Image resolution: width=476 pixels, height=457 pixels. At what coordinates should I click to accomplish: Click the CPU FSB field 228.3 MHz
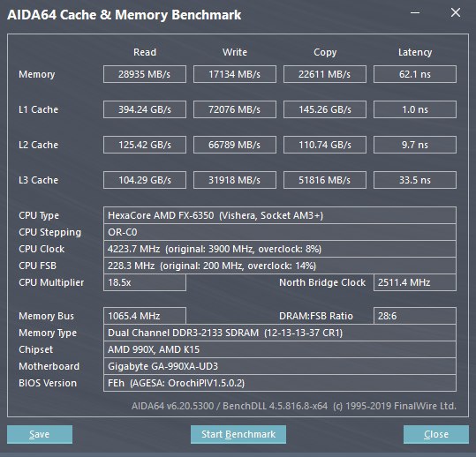[280, 266]
